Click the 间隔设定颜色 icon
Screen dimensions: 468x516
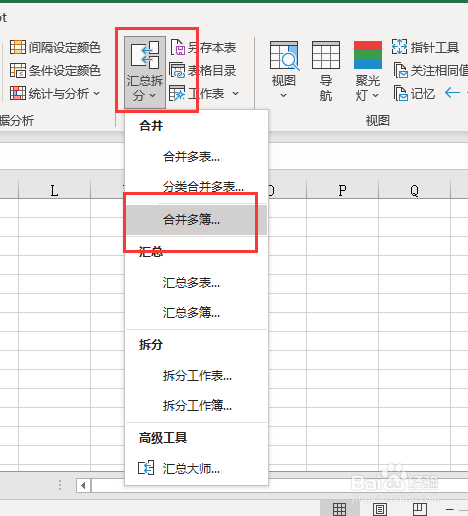[x=18, y=47]
